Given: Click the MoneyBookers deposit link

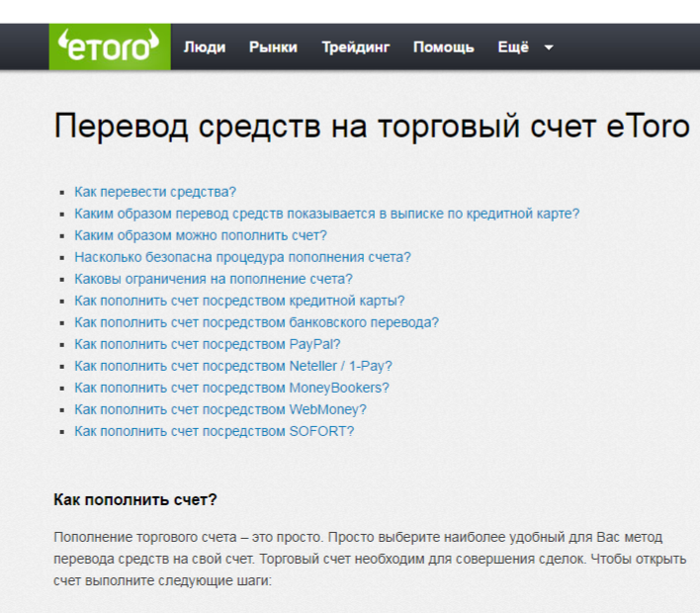Looking at the screenshot, I should point(231,388).
